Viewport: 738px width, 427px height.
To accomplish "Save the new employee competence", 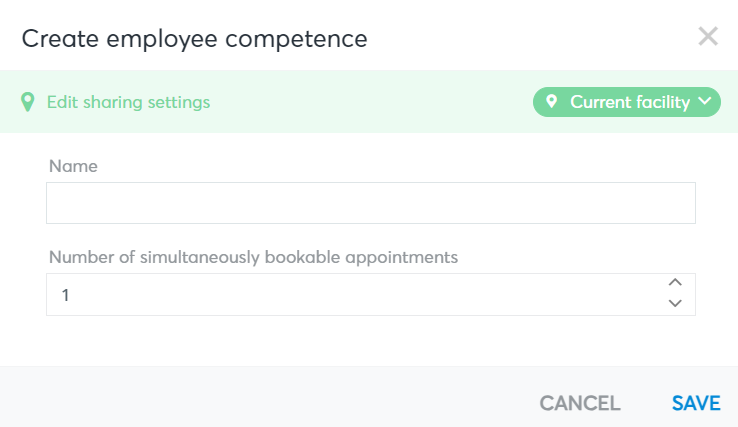I will click(696, 403).
